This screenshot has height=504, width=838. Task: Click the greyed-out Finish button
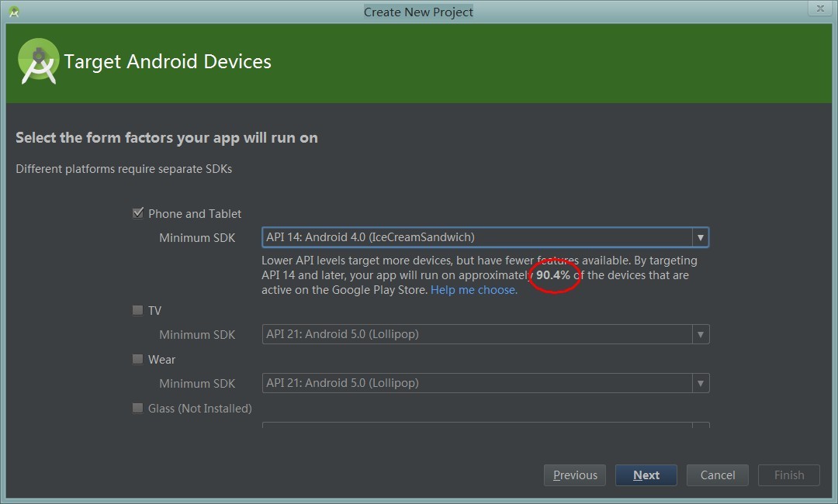pos(788,475)
